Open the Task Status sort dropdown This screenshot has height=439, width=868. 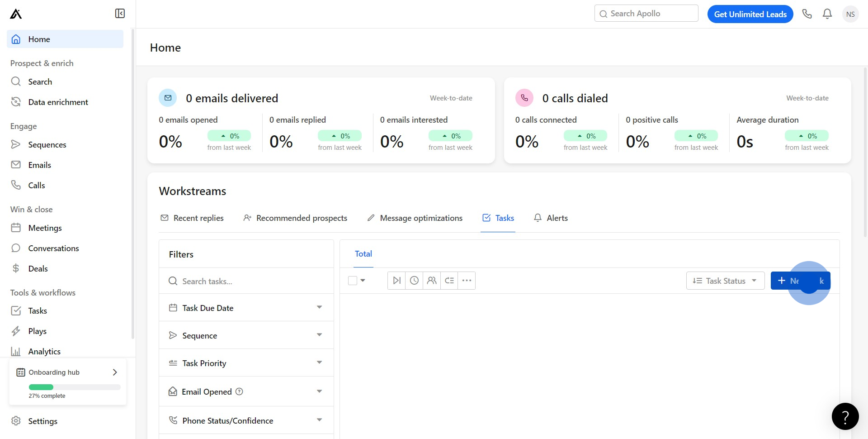tap(725, 281)
